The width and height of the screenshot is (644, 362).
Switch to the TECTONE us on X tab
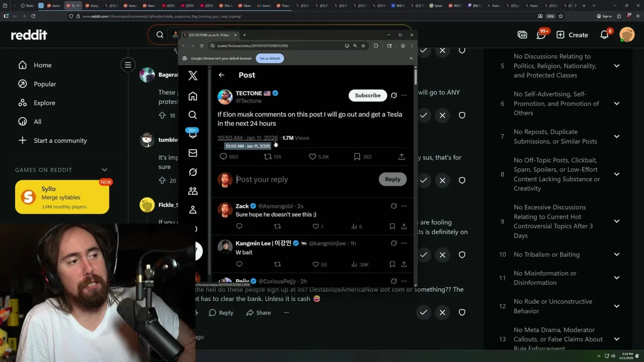click(210, 35)
